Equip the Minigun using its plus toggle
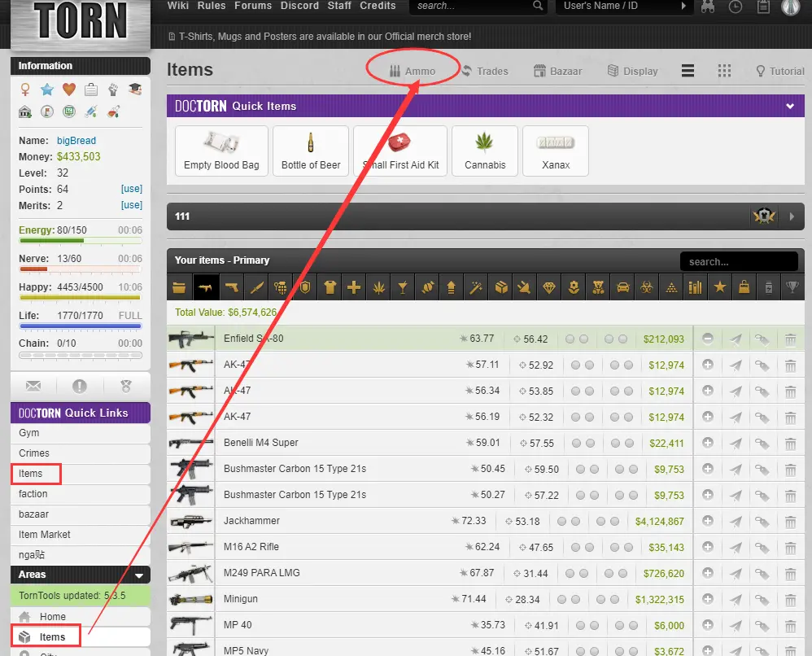This screenshot has height=656, width=812. point(708,600)
